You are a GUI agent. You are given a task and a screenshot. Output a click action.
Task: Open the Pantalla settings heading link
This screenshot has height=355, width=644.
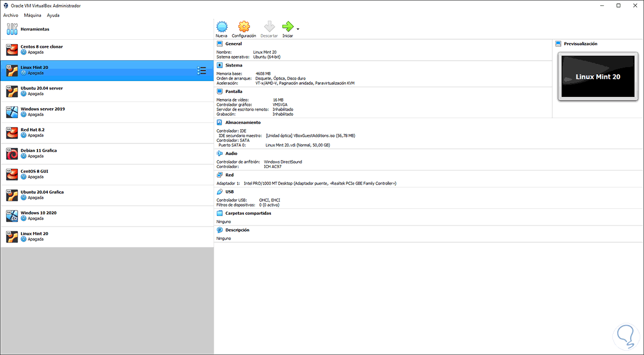(x=234, y=91)
